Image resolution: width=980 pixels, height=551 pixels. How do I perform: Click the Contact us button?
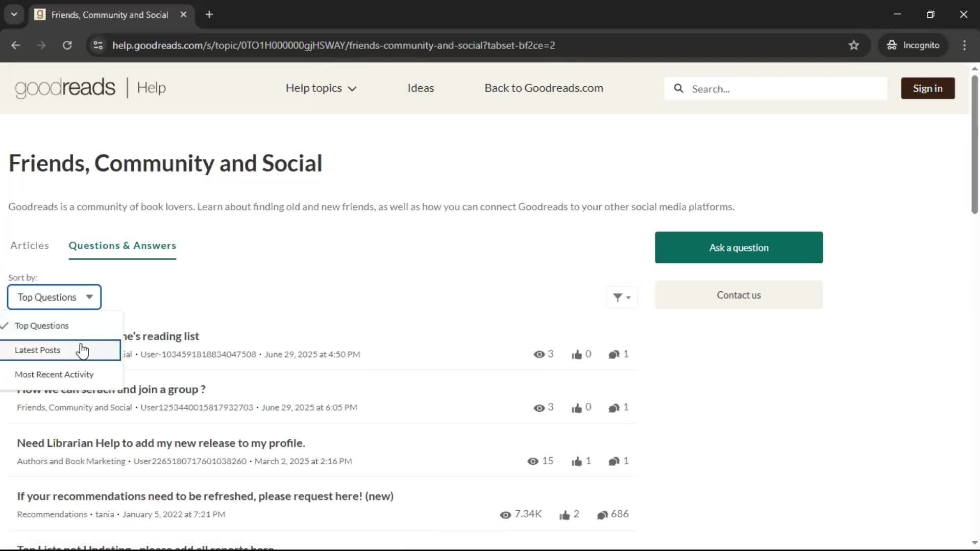pos(739,295)
